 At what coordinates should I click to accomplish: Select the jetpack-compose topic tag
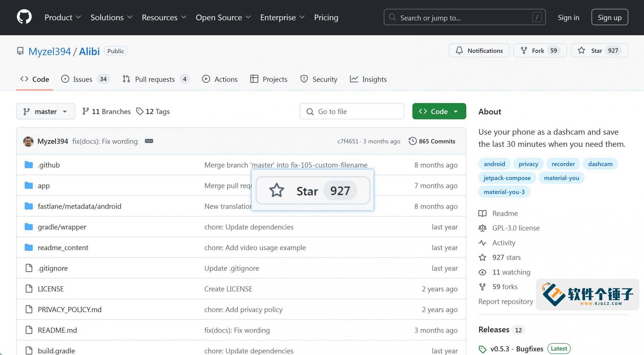[x=507, y=178]
